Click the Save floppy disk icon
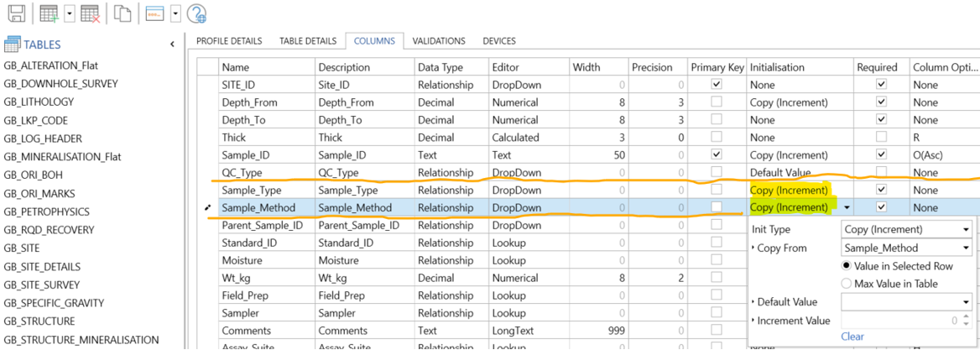This screenshot has width=980, height=350. point(15,13)
